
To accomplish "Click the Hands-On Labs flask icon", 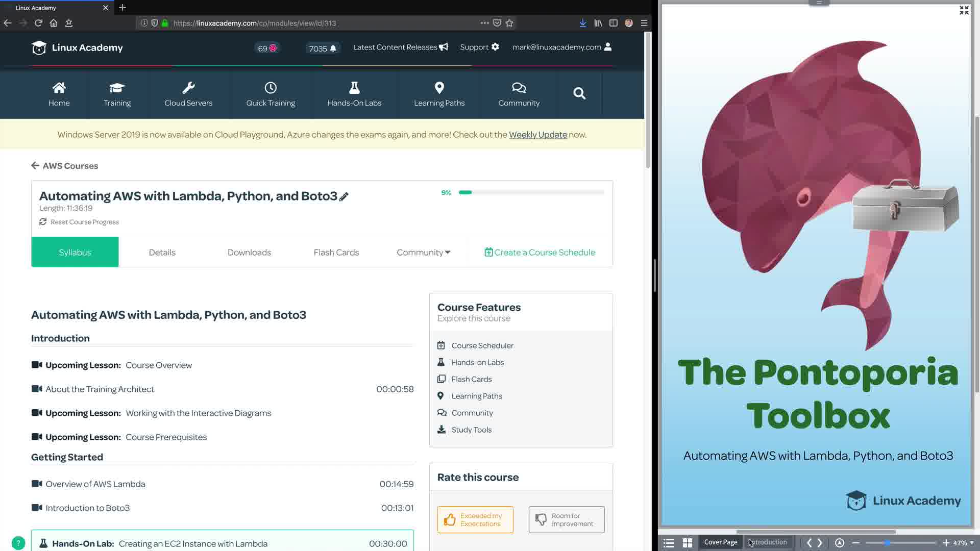I will click(x=354, y=88).
